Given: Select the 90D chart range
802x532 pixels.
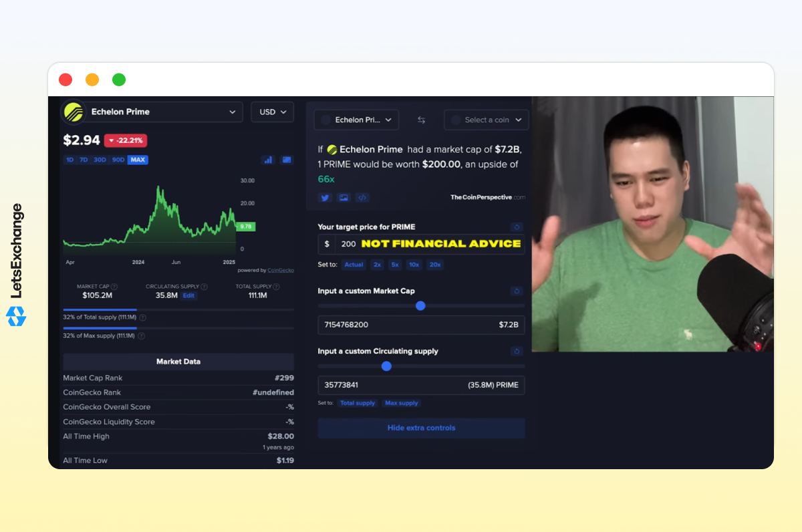Looking at the screenshot, I should point(118,160).
